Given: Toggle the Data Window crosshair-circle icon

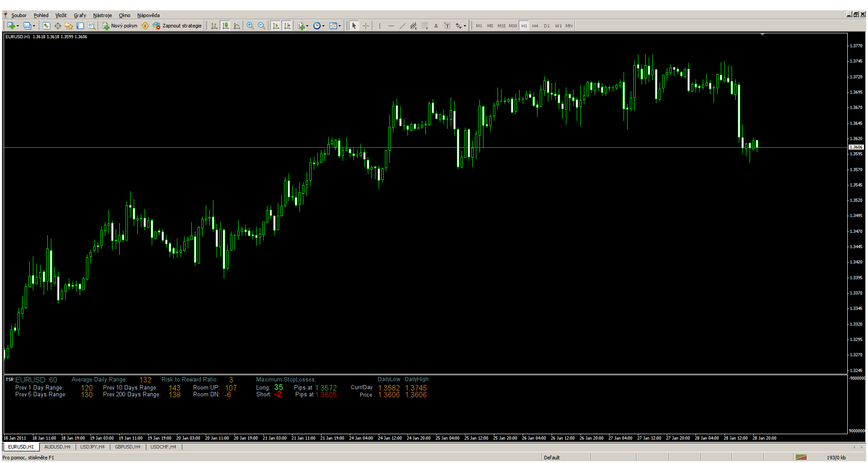Looking at the screenshot, I should pyautogui.click(x=58, y=26).
